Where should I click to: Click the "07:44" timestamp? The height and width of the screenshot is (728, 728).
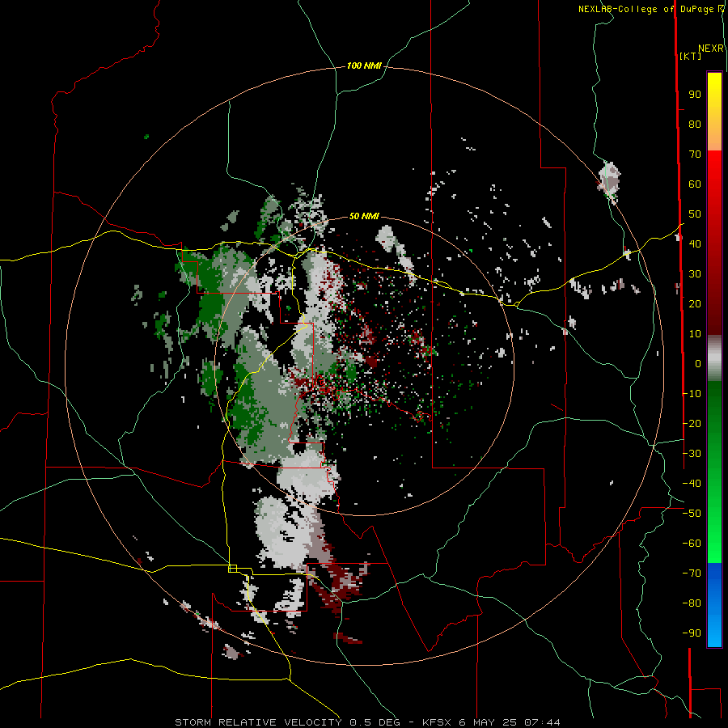542,722
